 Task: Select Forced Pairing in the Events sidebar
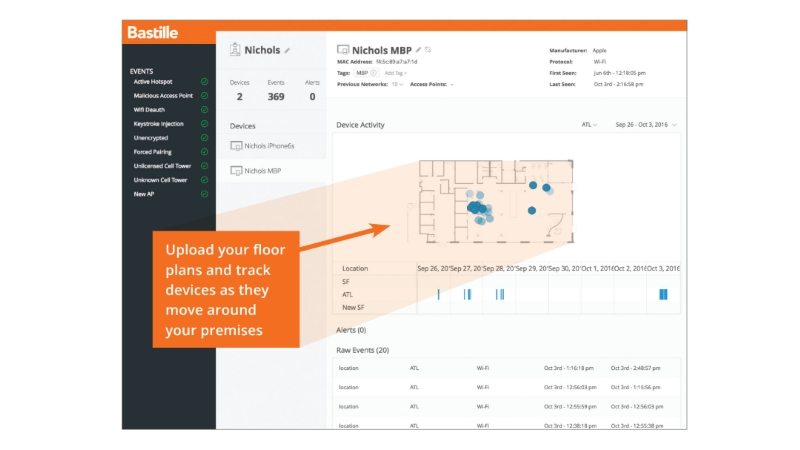[x=152, y=152]
